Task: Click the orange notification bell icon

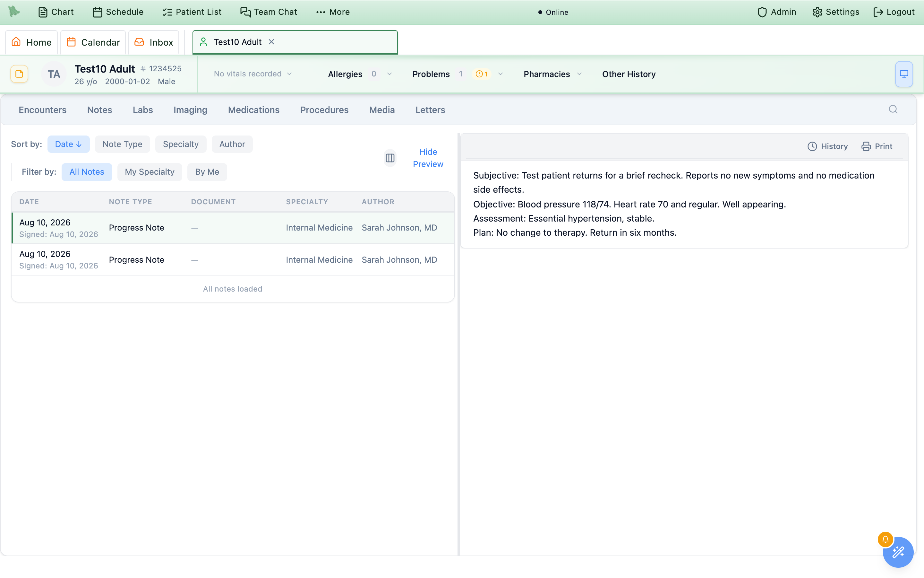Action: (885, 539)
